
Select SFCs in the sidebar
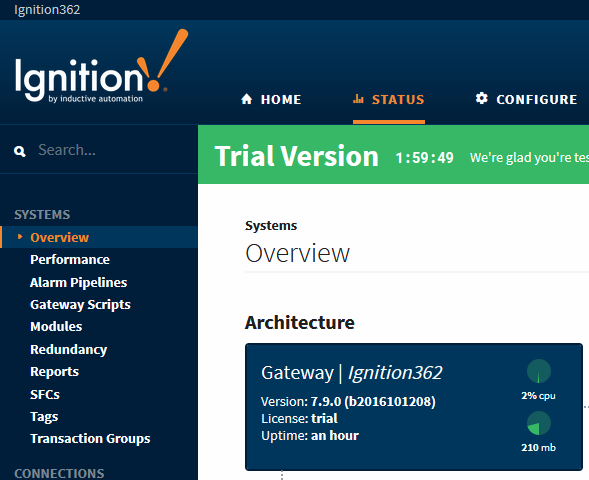tap(45, 394)
